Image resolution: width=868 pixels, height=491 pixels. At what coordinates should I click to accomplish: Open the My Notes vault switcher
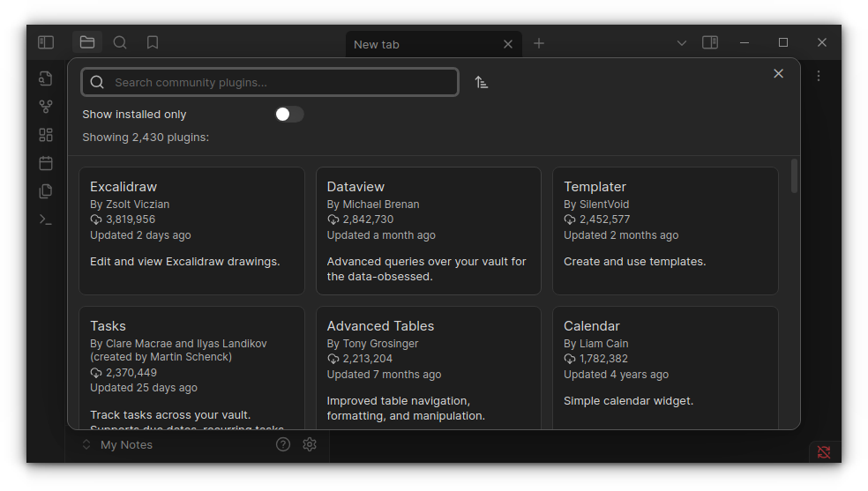[125, 444]
